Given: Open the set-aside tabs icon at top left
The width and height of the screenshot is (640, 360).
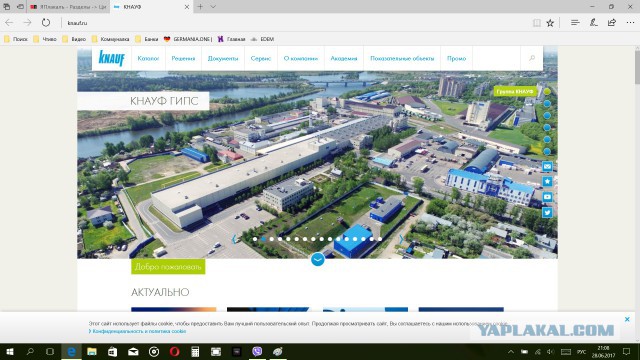Looking at the screenshot, I should pyautogui.click(x=7, y=7).
